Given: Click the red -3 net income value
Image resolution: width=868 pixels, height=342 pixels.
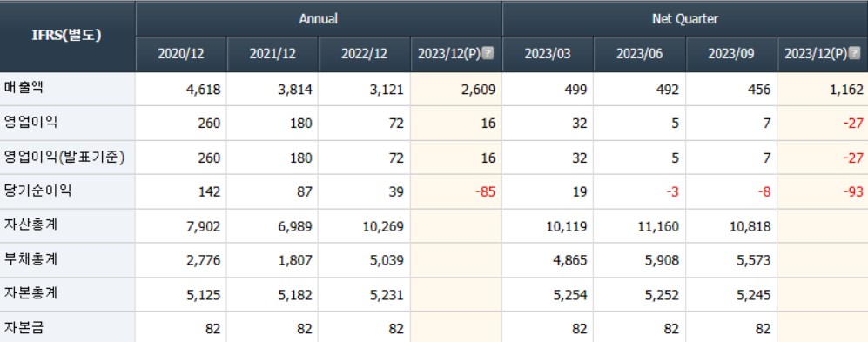Looking at the screenshot, I should coord(672,192).
